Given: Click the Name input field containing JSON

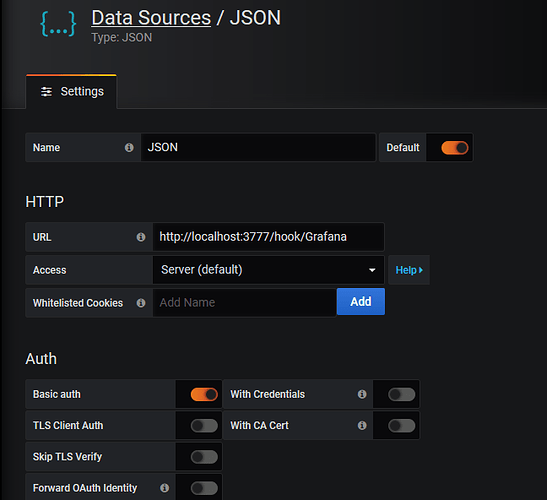Looking at the screenshot, I should click(x=258, y=147).
